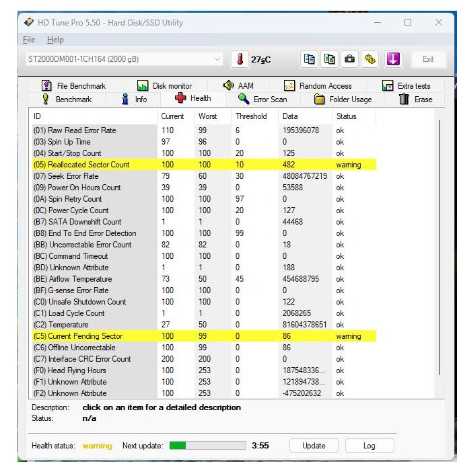Click the purple down-arrow tray icon

pos(393,59)
